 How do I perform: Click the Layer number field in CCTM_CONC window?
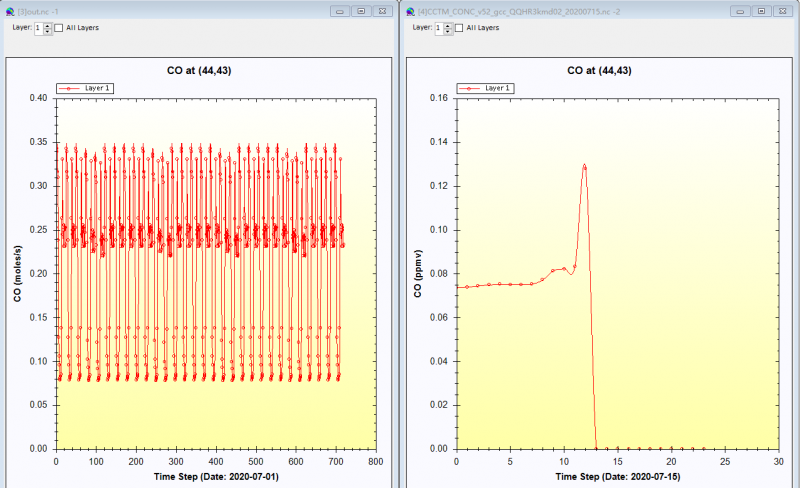coord(439,28)
